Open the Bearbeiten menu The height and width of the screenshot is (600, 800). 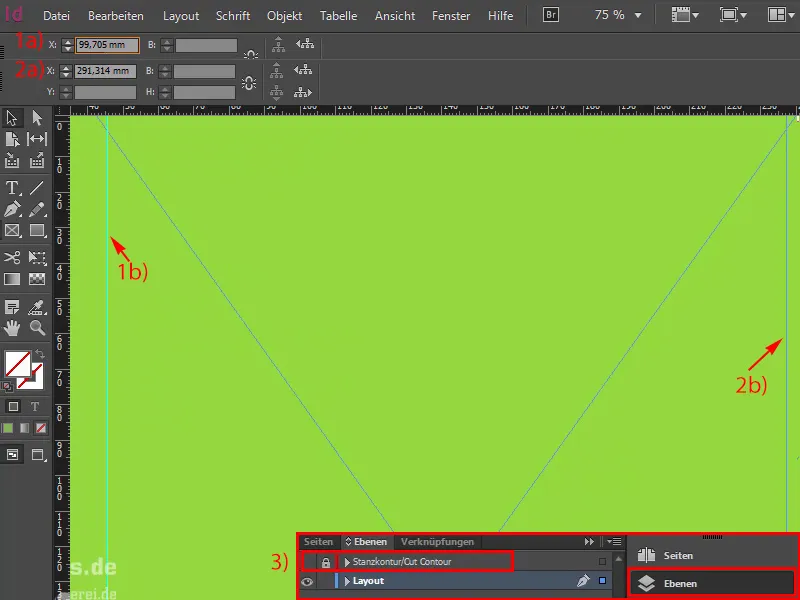(116, 16)
